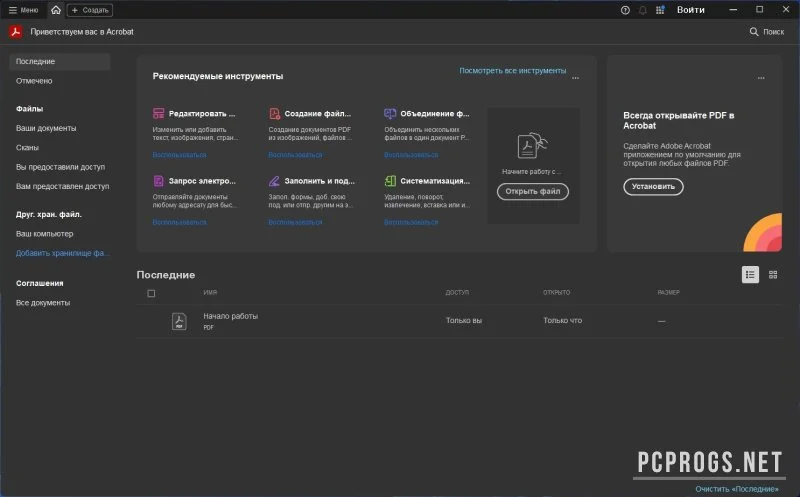Click the Редактировать tool title

point(202,113)
